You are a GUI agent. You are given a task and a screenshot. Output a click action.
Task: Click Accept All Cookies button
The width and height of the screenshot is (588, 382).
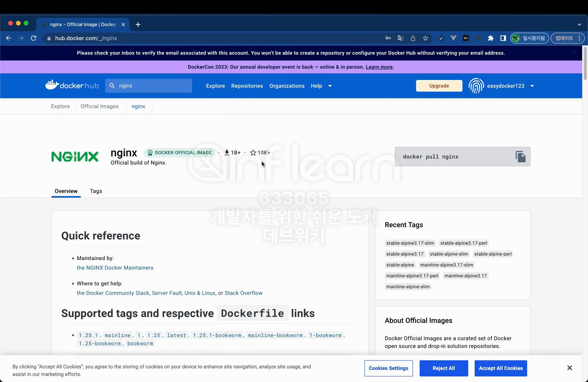(x=501, y=368)
